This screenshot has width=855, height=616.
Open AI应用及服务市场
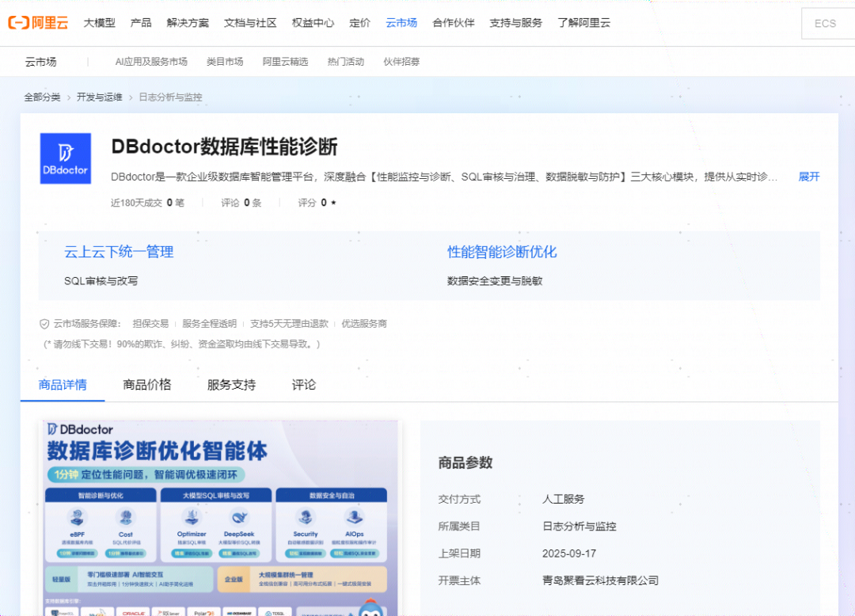(x=151, y=62)
